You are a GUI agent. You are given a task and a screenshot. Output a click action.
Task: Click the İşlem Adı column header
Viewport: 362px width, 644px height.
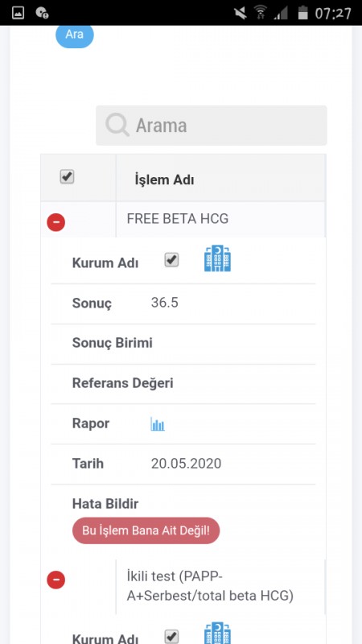165,180
